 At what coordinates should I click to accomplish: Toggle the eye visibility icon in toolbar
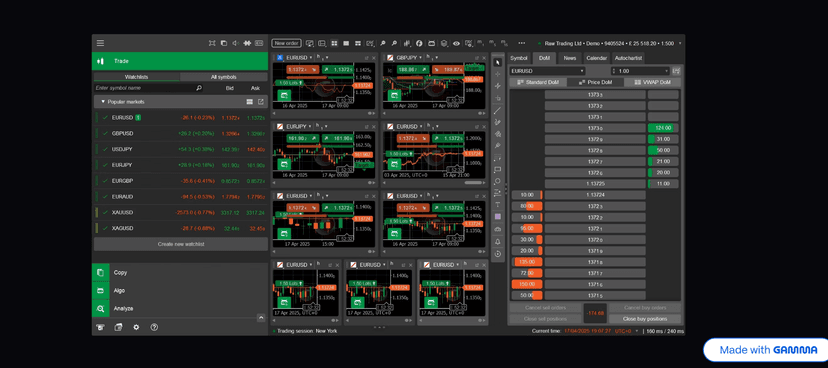click(456, 43)
